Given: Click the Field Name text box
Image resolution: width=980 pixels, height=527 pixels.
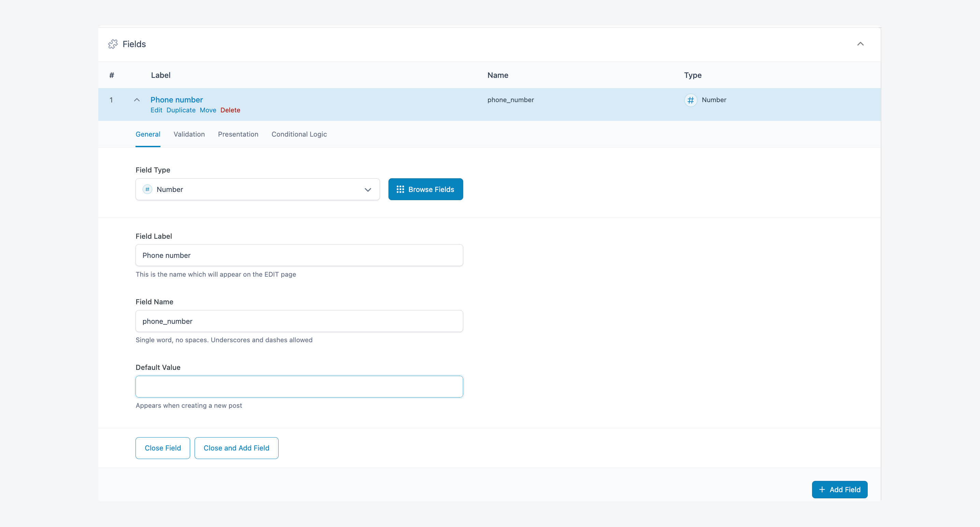Looking at the screenshot, I should (299, 321).
